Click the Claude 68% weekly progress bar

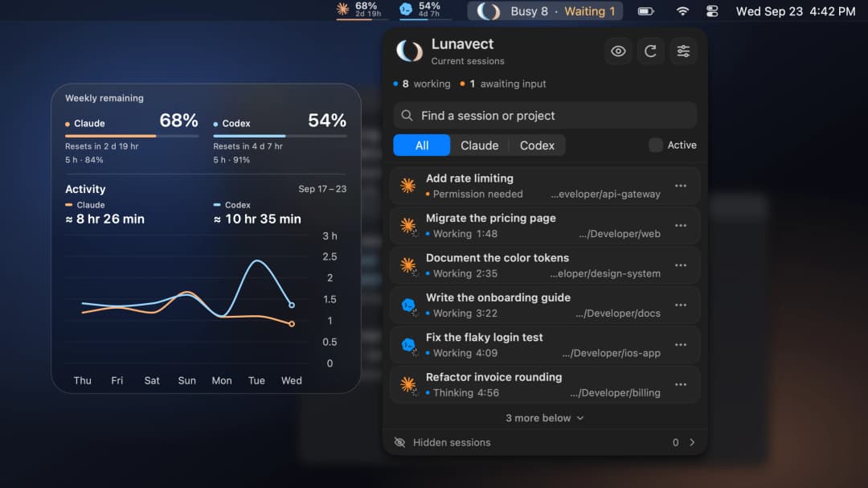[132, 136]
